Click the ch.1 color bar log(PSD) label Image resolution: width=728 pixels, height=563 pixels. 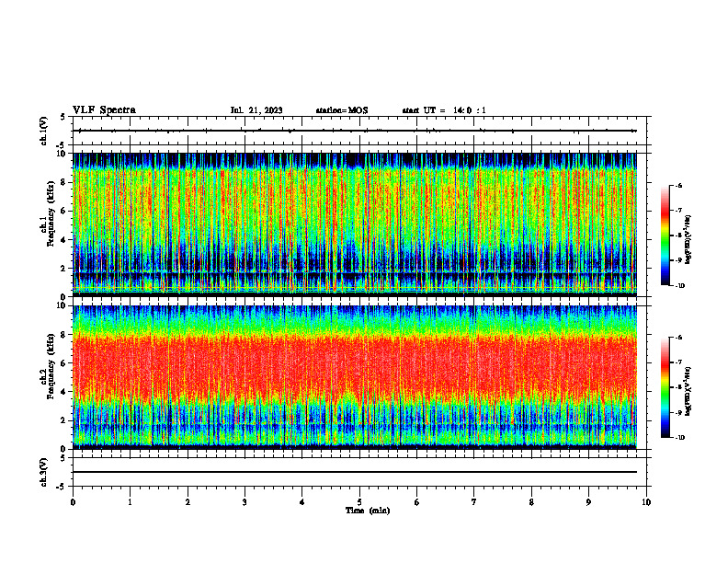688,240
